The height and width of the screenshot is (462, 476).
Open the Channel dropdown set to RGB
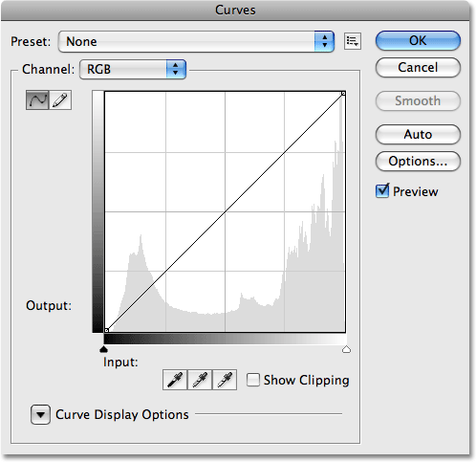(x=133, y=69)
